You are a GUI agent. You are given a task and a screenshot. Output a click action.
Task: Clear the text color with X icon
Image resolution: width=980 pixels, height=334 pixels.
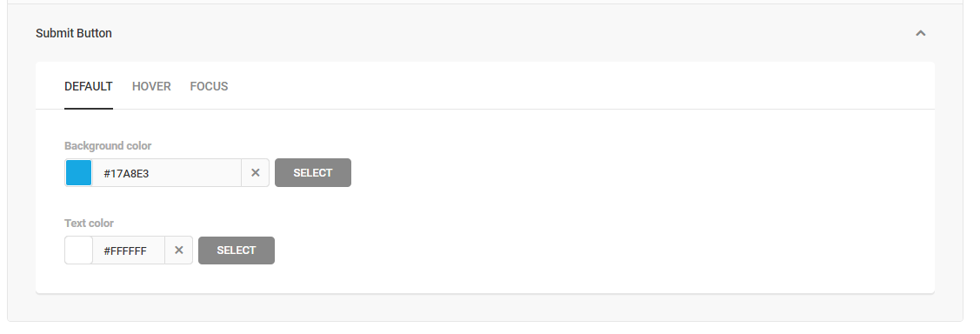(179, 250)
